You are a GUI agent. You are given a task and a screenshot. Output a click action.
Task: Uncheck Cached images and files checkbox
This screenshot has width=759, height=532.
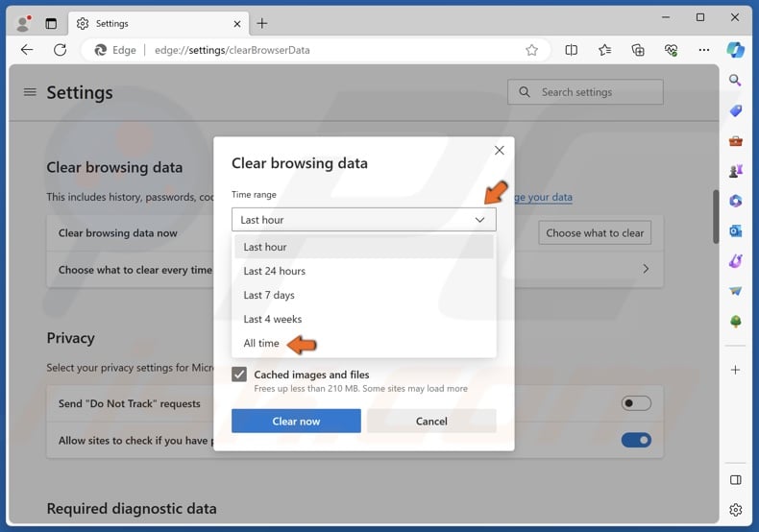tap(239, 375)
